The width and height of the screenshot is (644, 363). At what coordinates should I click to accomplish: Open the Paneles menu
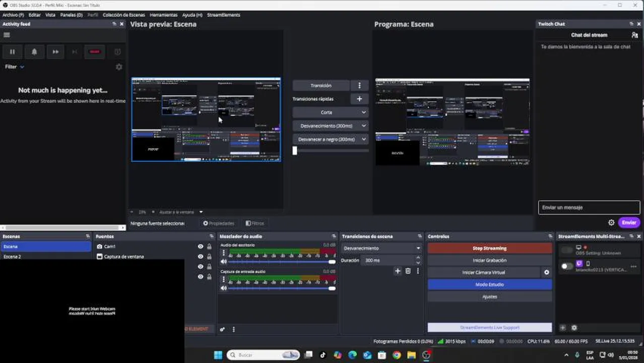[71, 15]
